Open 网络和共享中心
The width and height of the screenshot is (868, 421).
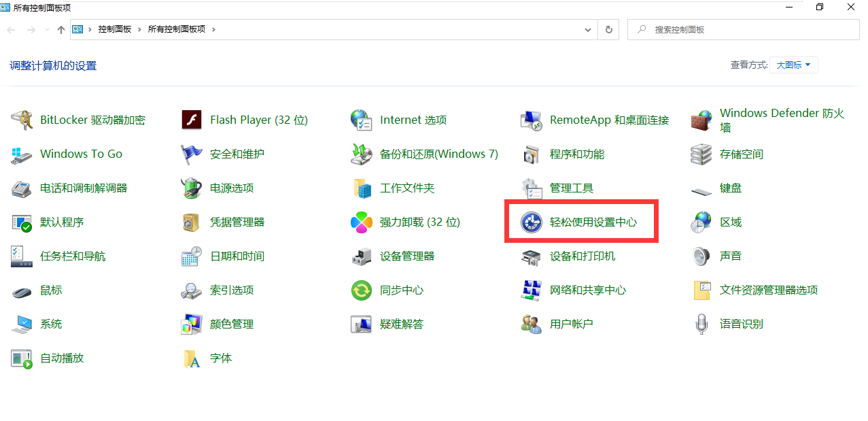click(587, 290)
